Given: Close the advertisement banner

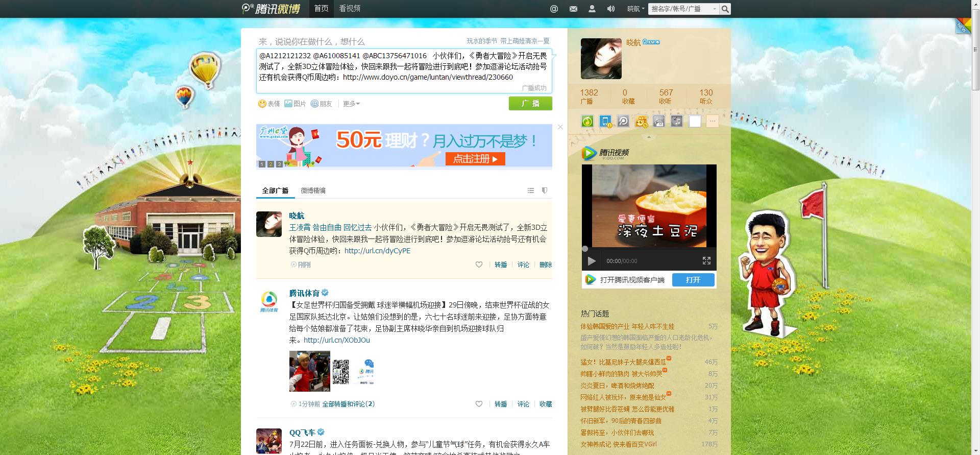Looking at the screenshot, I should click(x=560, y=127).
